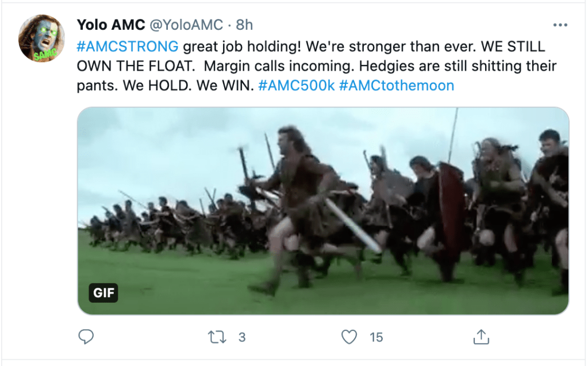
Task: Follow the #AMCtothemoon hashtag link
Action: coord(397,86)
